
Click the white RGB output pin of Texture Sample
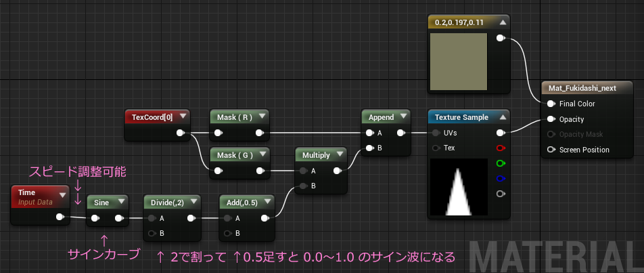(501, 133)
